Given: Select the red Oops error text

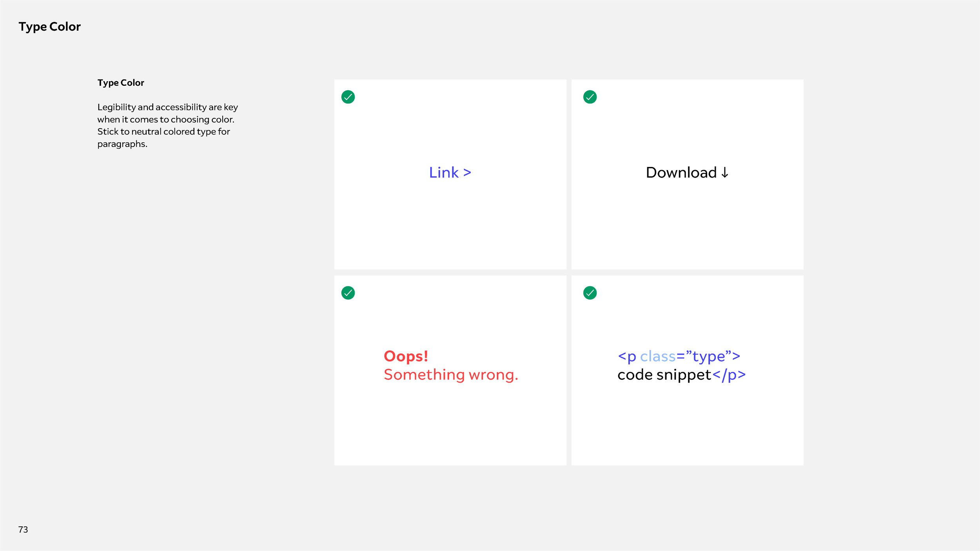Looking at the screenshot, I should 406,356.
